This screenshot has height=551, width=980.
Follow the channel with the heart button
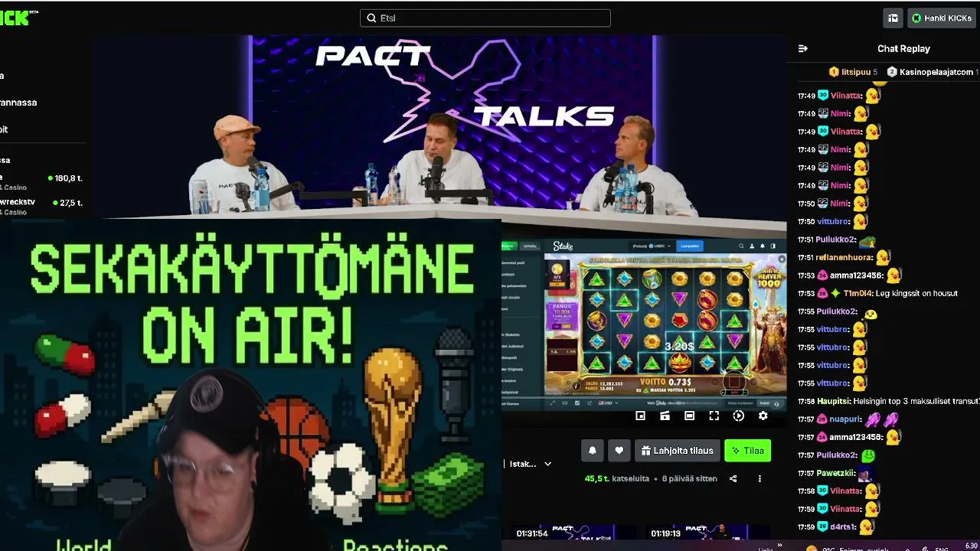619,451
